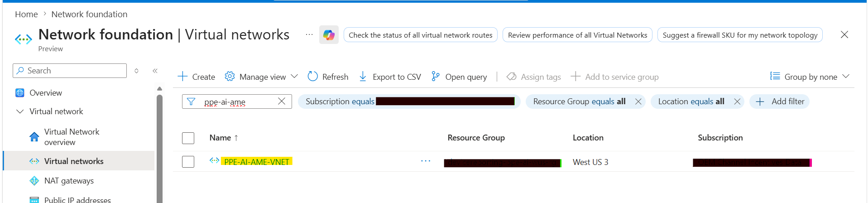Viewport: 868px width, 203px height.
Task: Sort by Location column header
Action: click(588, 138)
